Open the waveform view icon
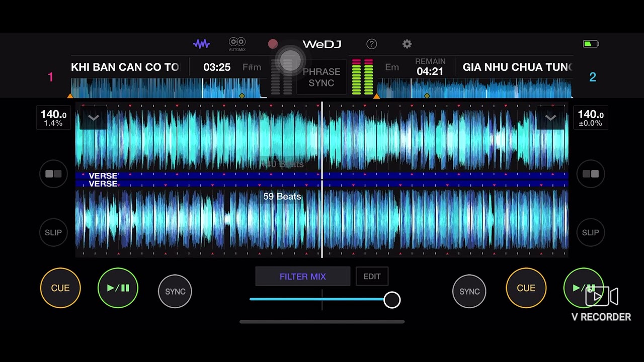 coord(201,44)
